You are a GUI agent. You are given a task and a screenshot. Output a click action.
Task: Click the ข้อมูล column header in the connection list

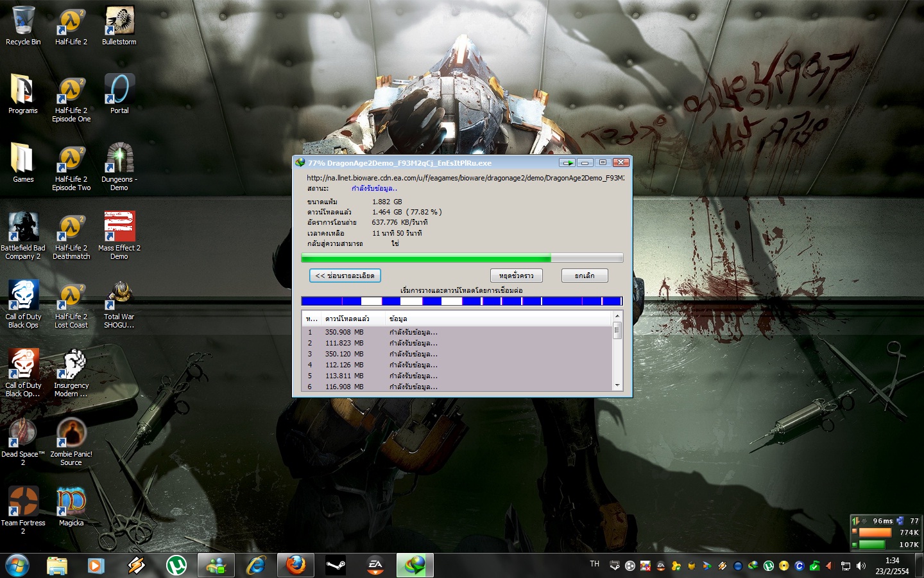coord(499,319)
